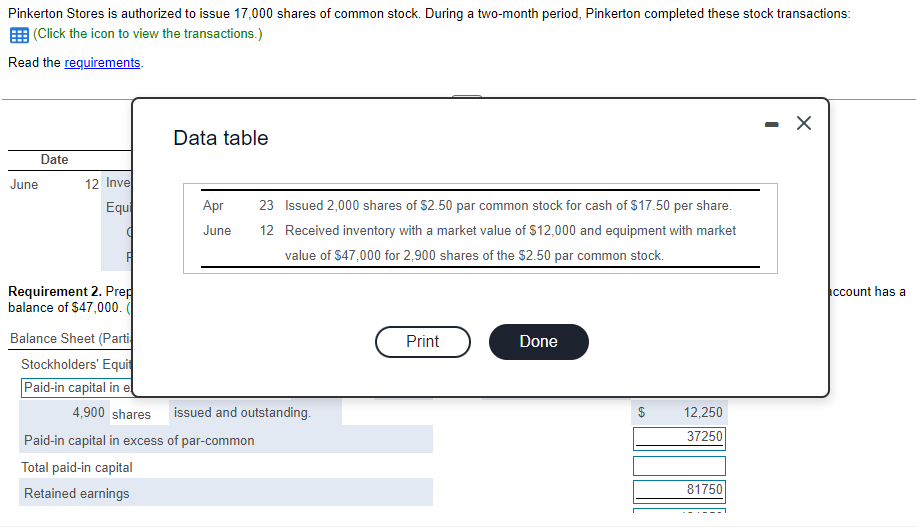Click the Print button
The image size is (916, 527).
(423, 342)
